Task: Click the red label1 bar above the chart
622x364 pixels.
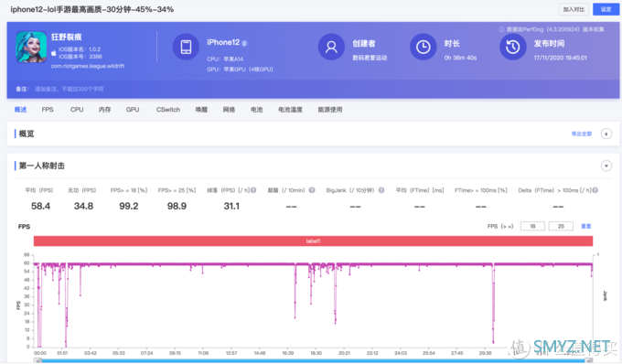Action: click(x=313, y=241)
